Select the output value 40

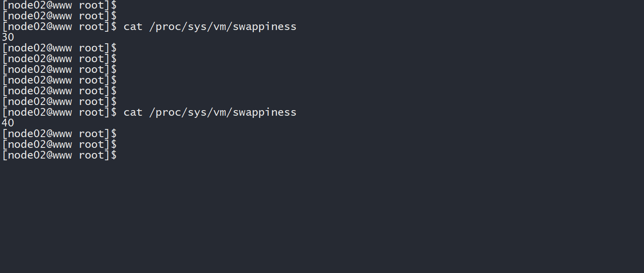[x=8, y=123]
